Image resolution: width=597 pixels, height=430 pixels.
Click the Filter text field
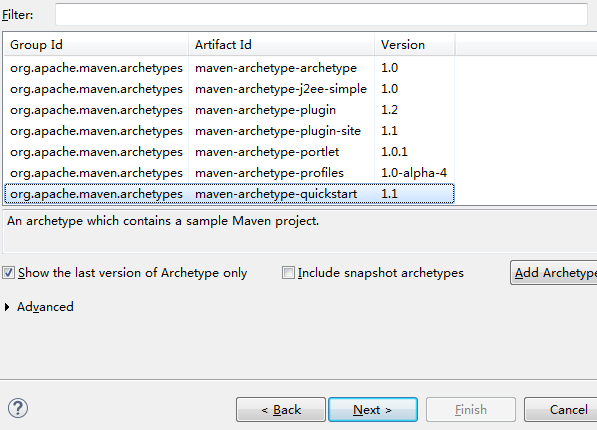pos(321,15)
